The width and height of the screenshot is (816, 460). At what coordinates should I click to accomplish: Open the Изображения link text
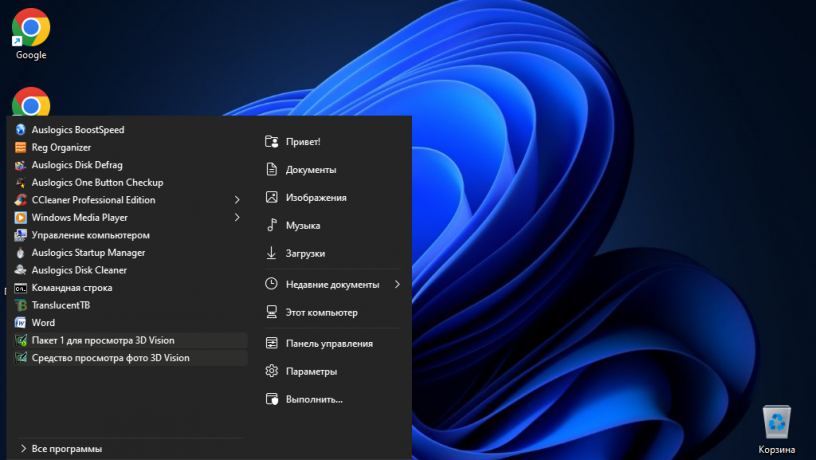pos(316,198)
